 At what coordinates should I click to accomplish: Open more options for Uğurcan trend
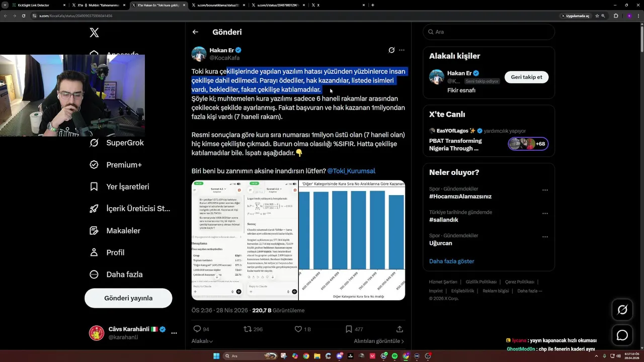(x=545, y=237)
